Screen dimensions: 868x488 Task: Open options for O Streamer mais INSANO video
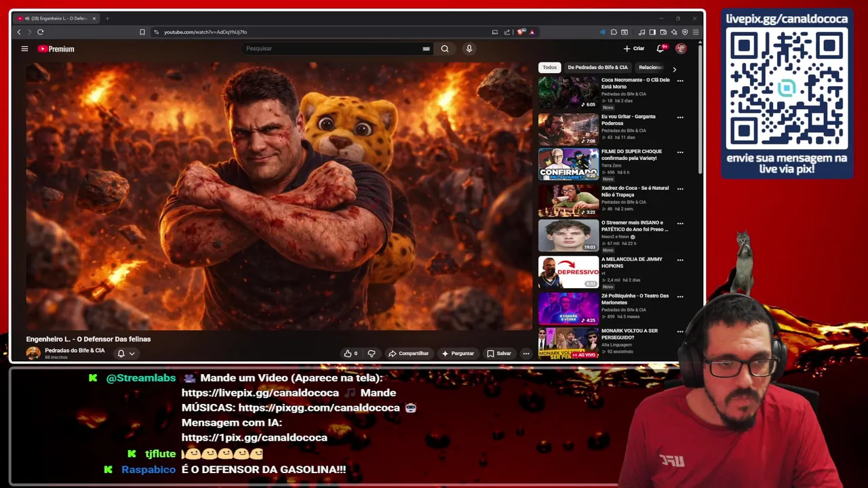coord(680,224)
